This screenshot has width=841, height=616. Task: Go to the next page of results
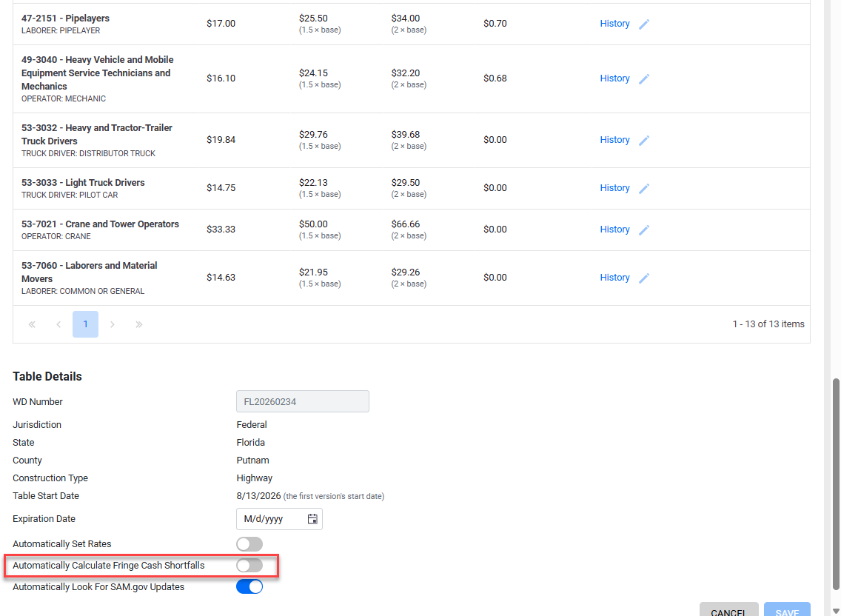[x=112, y=324]
